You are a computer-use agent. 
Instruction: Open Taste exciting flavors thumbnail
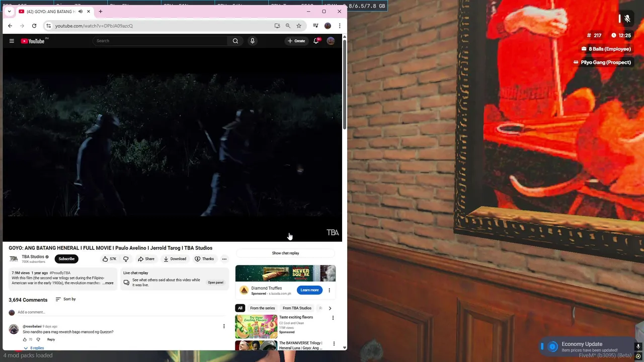[x=256, y=326]
